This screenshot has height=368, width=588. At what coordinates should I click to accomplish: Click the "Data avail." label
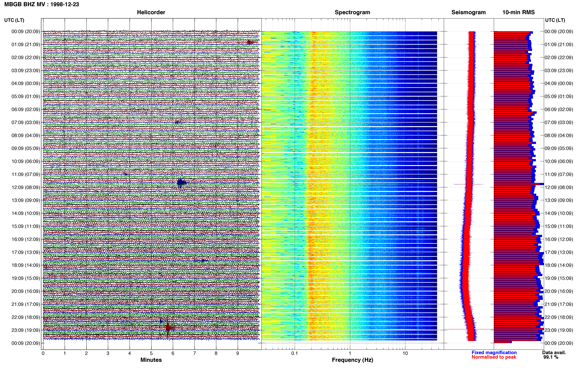554,352
